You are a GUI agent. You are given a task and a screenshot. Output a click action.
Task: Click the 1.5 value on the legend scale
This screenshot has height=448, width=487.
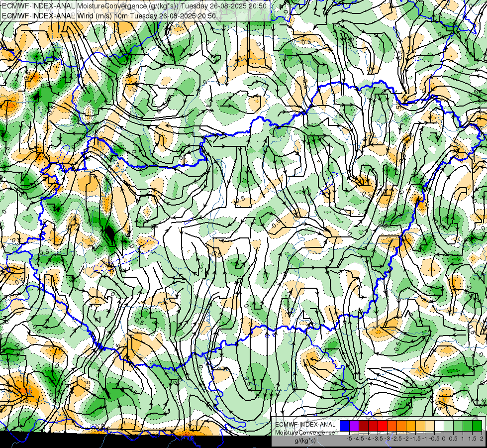coord(473,439)
